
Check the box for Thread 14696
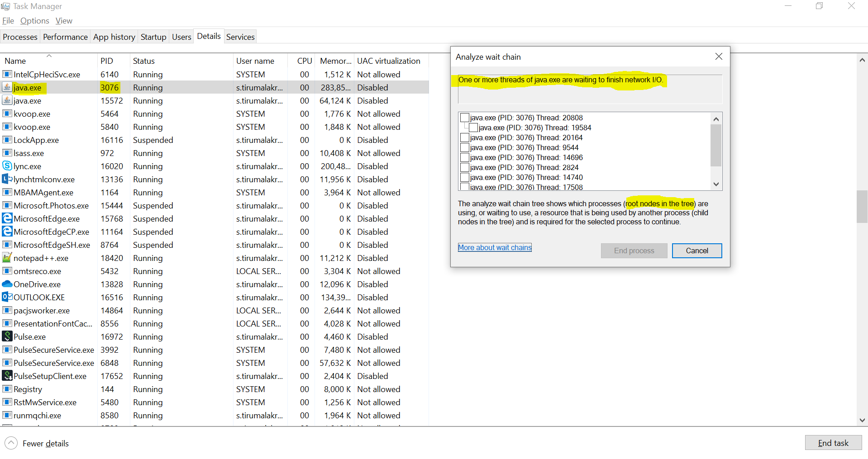[464, 157]
